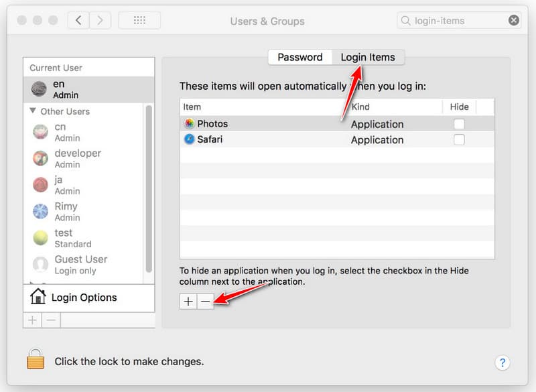Clear the login-items search field
This screenshot has height=392, width=536.
(513, 20)
